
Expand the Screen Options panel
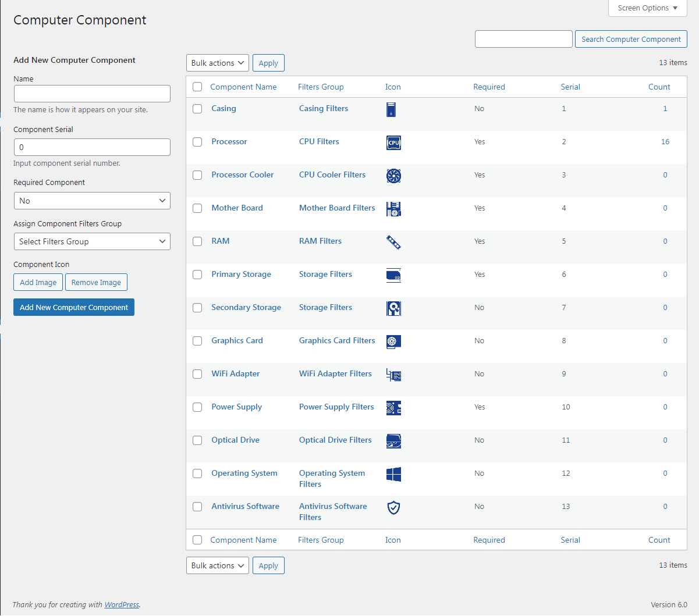tap(648, 8)
